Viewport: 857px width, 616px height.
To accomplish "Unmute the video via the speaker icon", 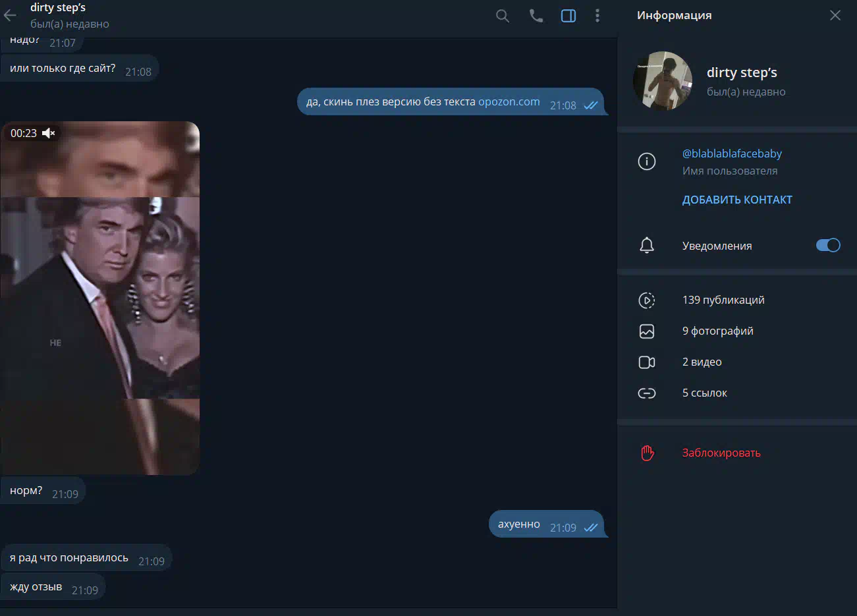I will [49, 133].
